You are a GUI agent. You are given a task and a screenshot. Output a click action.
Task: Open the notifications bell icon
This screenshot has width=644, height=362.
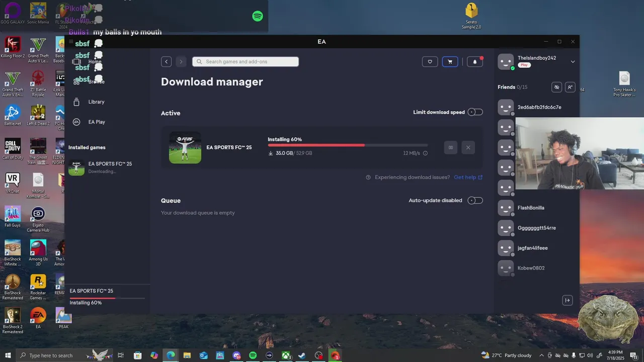475,62
